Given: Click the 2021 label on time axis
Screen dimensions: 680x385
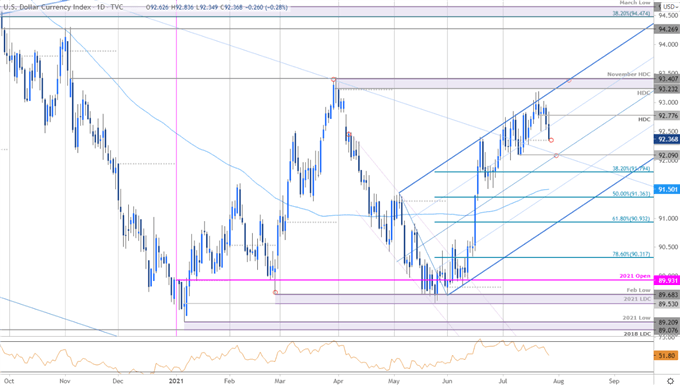Looking at the screenshot, I should [177, 381].
